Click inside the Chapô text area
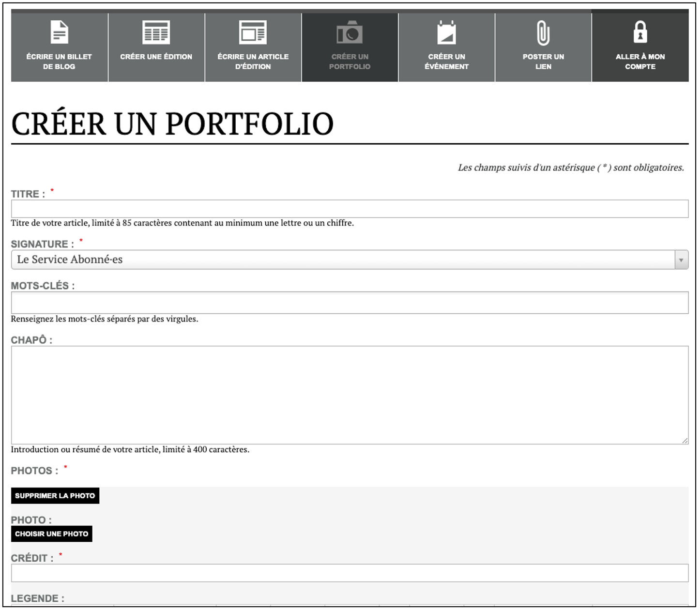The height and width of the screenshot is (611, 700). click(x=350, y=395)
